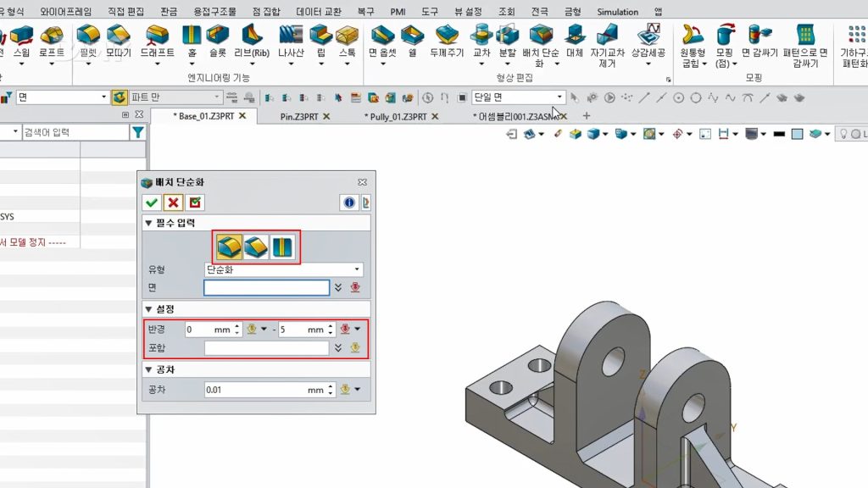Select the 필렛 (Fillet) tool
The height and width of the screenshot is (488, 868).
[x=88, y=42]
